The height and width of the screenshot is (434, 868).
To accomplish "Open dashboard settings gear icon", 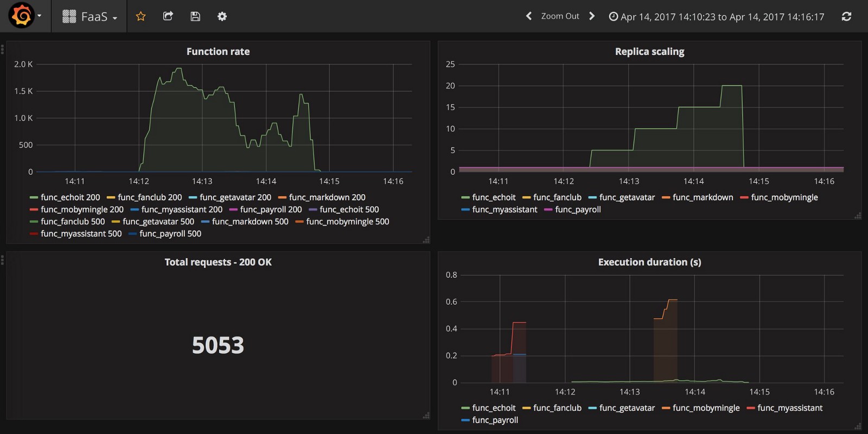I will pos(222,16).
